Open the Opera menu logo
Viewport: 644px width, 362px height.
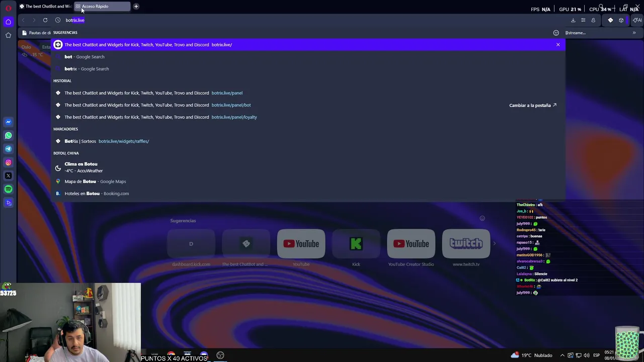tap(8, 8)
